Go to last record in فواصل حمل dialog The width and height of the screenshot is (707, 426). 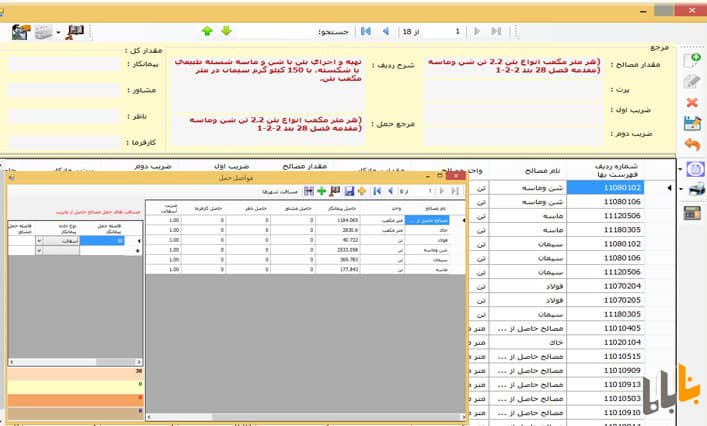tap(455, 191)
